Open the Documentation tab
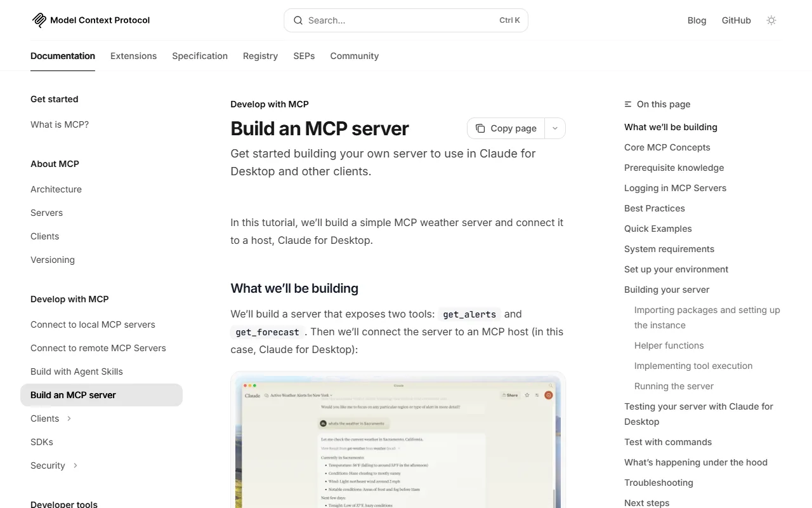The image size is (812, 508). pos(63,56)
